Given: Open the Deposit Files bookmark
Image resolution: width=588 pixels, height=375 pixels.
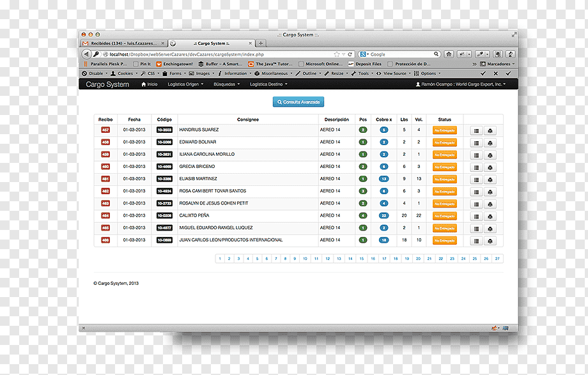Looking at the screenshot, I should (364, 64).
